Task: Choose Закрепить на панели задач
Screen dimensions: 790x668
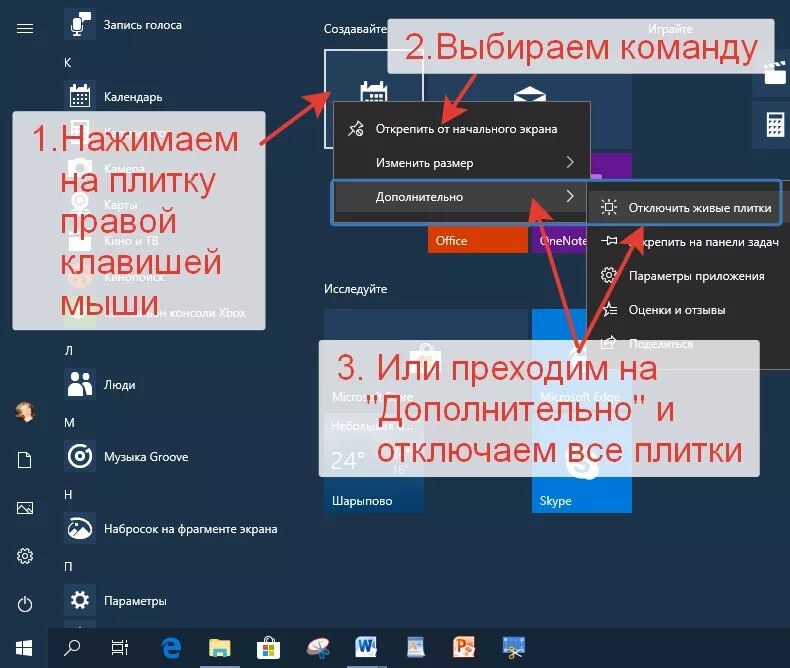Action: (x=688, y=242)
